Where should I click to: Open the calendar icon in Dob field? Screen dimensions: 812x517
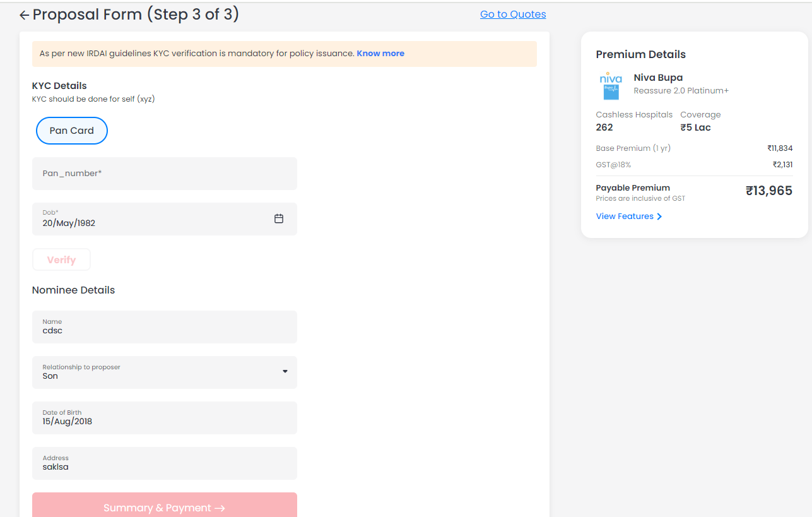click(279, 218)
